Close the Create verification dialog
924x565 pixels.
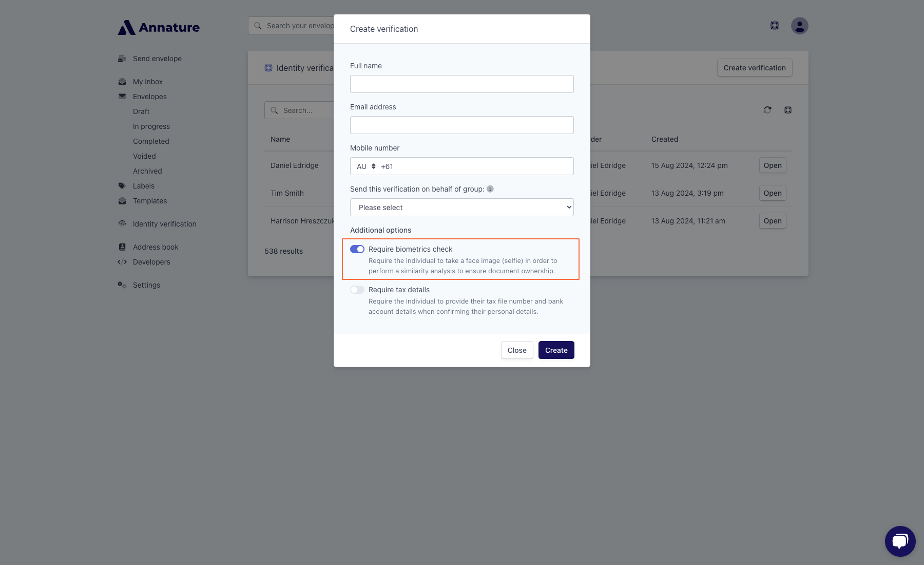point(517,350)
